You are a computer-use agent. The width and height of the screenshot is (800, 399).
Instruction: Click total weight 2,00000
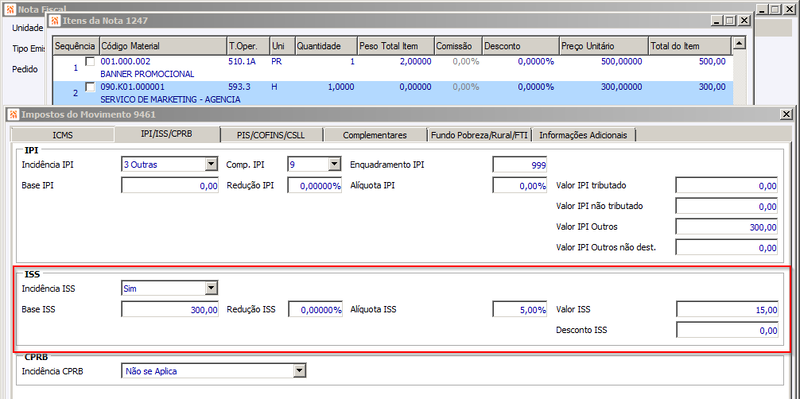(x=415, y=61)
